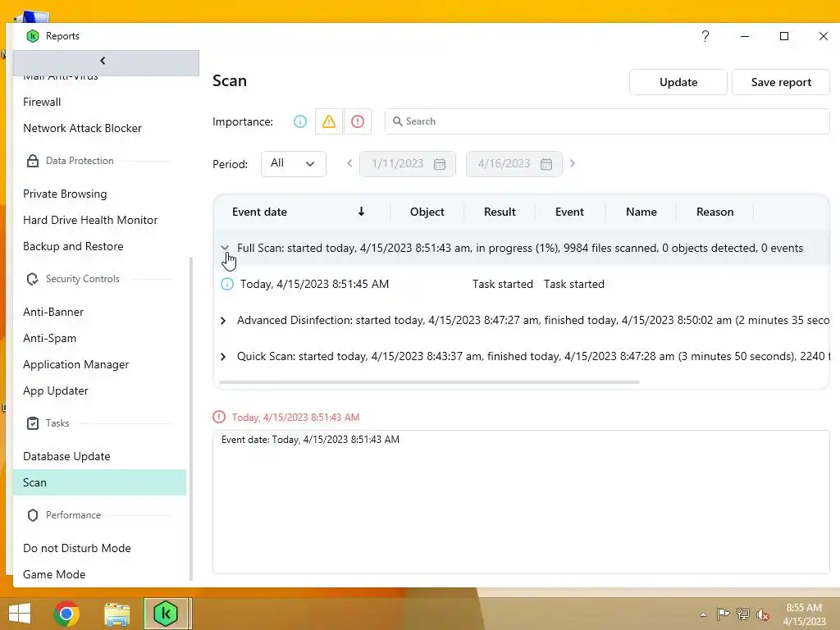840x630 pixels.
Task: Click the Kaspersky taskbar icon
Action: pos(166,614)
